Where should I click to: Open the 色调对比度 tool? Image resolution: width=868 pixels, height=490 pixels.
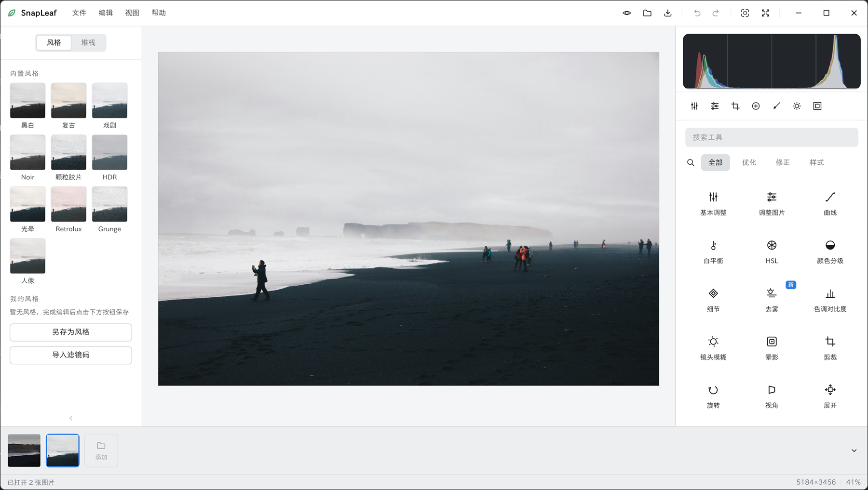point(830,300)
